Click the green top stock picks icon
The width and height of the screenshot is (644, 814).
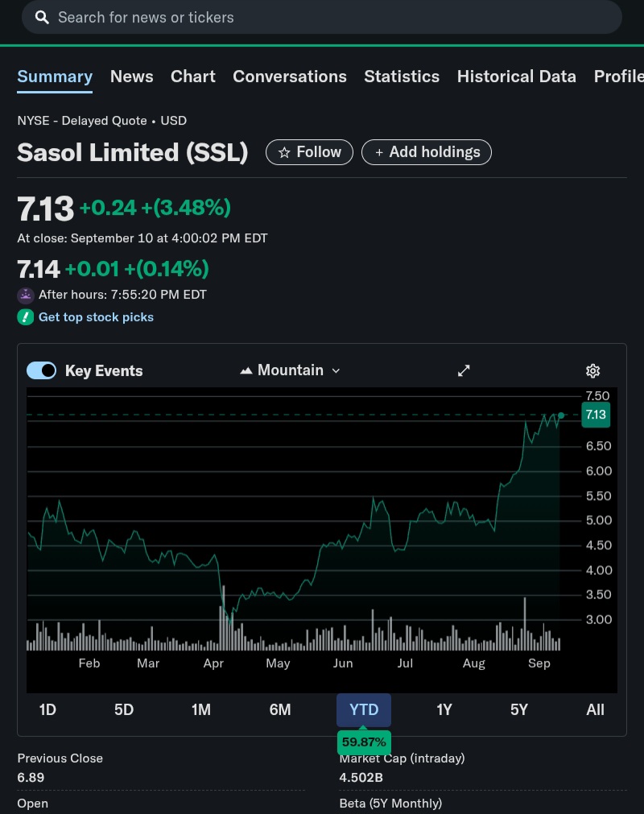26,317
